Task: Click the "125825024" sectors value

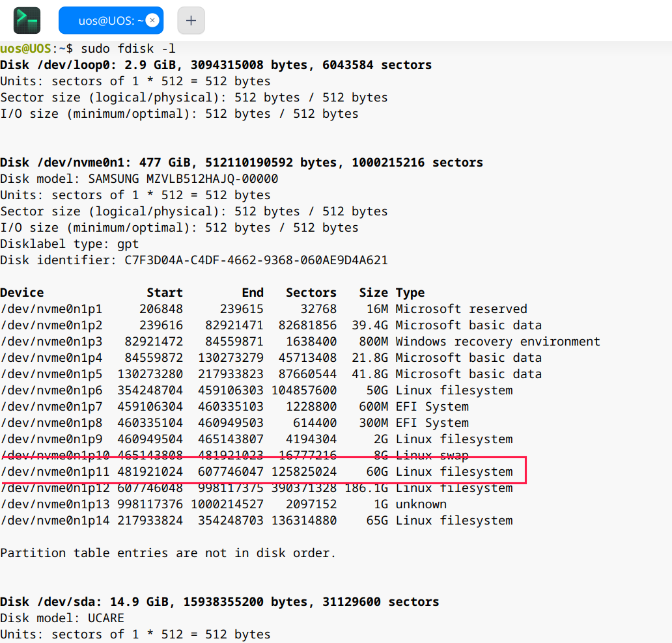Action: (304, 472)
